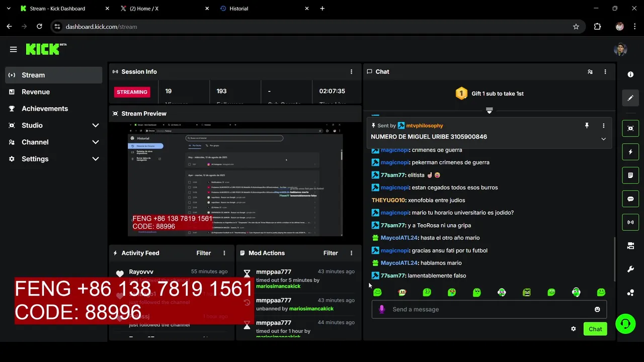Open the emoji picker in message box
Viewport: 644px width, 362px height.
click(x=597, y=309)
